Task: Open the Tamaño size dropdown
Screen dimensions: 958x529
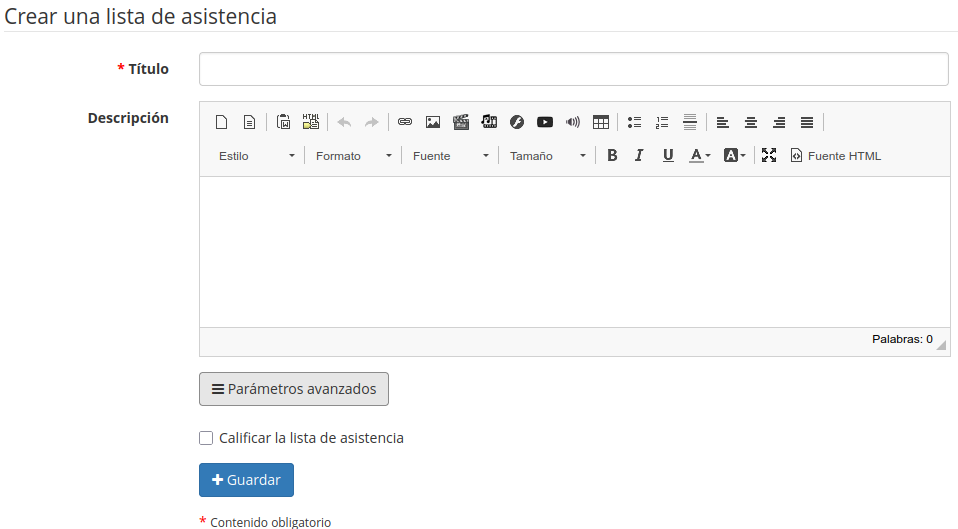Action: 547,156
